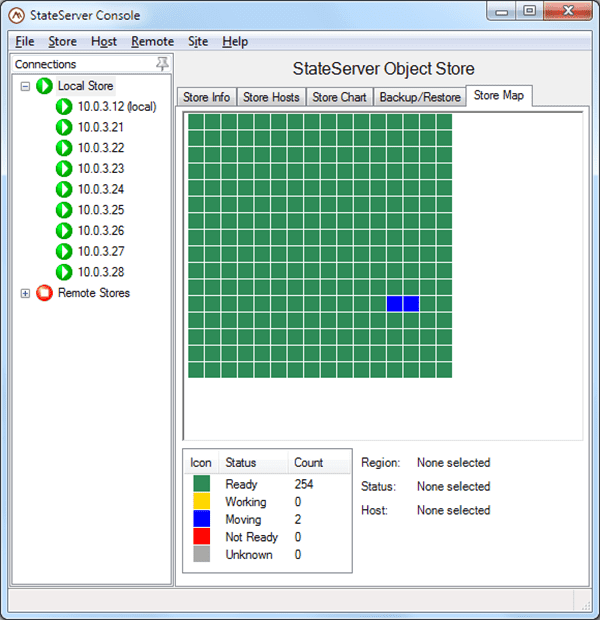This screenshot has height=620, width=600.
Task: Click the Moving count value 2
Action: [298, 519]
